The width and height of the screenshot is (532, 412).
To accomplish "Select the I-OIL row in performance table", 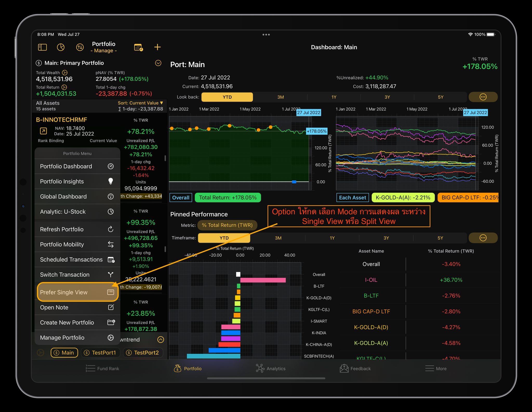I will (x=419, y=280).
